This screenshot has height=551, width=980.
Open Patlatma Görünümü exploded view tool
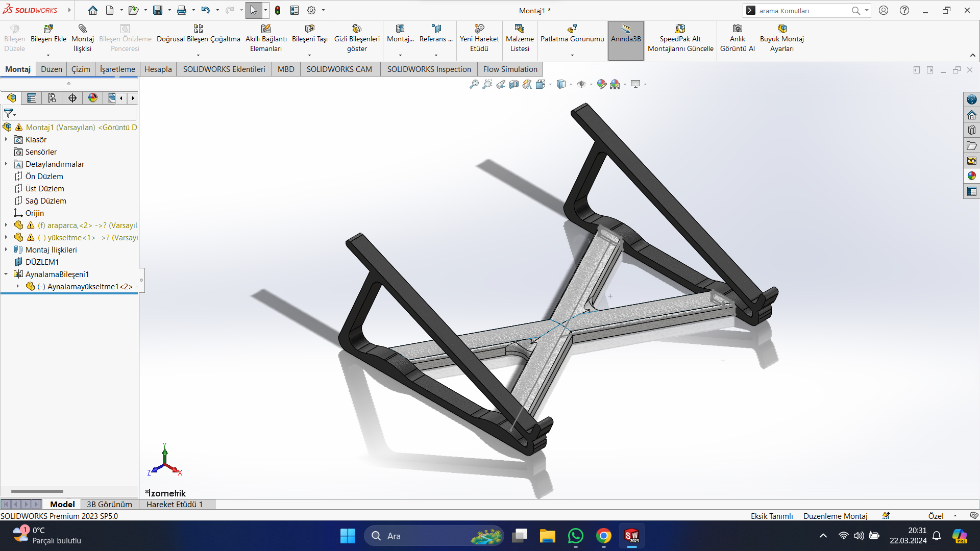tap(572, 29)
